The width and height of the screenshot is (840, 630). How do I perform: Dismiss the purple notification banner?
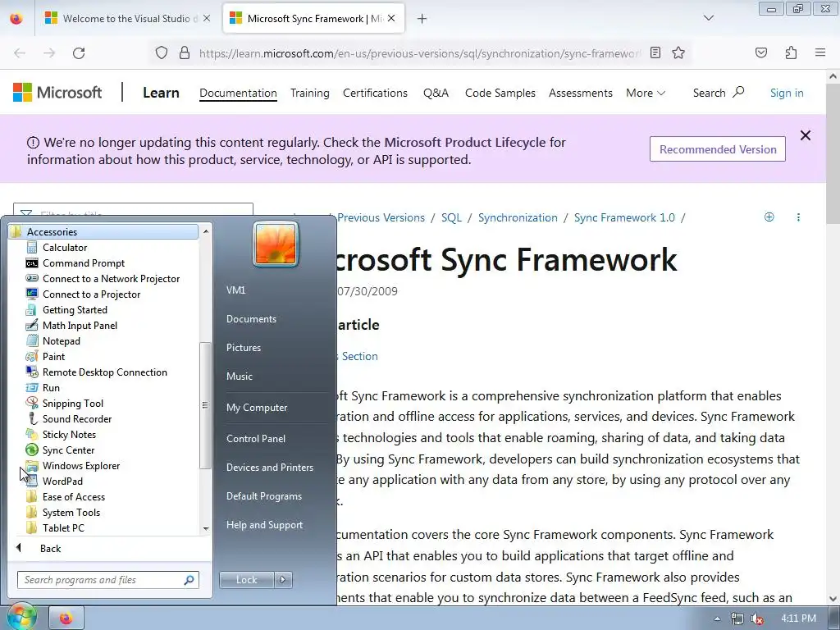pos(806,135)
